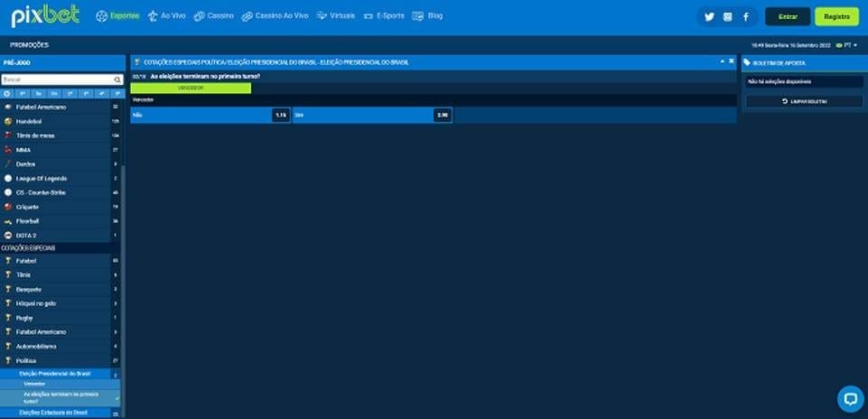Collapse the event panel with up arrow
The height and width of the screenshot is (419, 868).
pos(722,61)
